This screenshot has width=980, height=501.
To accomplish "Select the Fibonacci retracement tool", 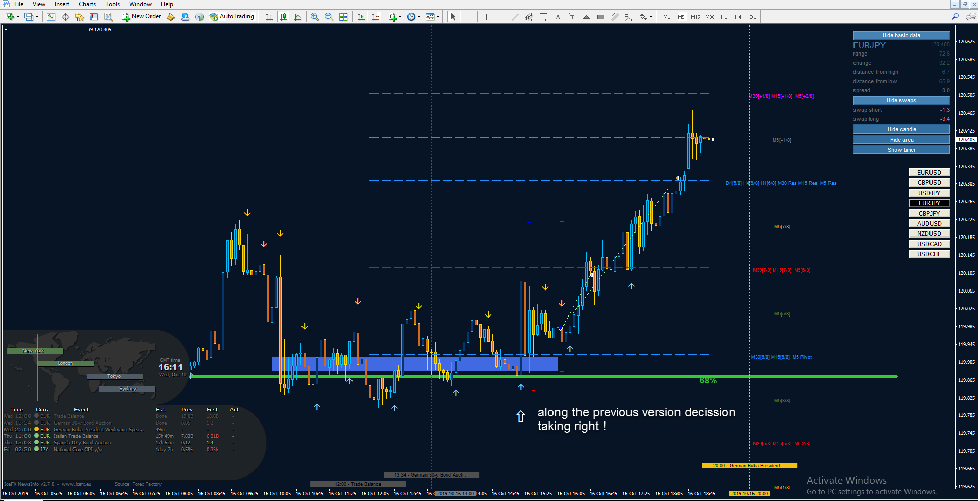I will tap(543, 17).
